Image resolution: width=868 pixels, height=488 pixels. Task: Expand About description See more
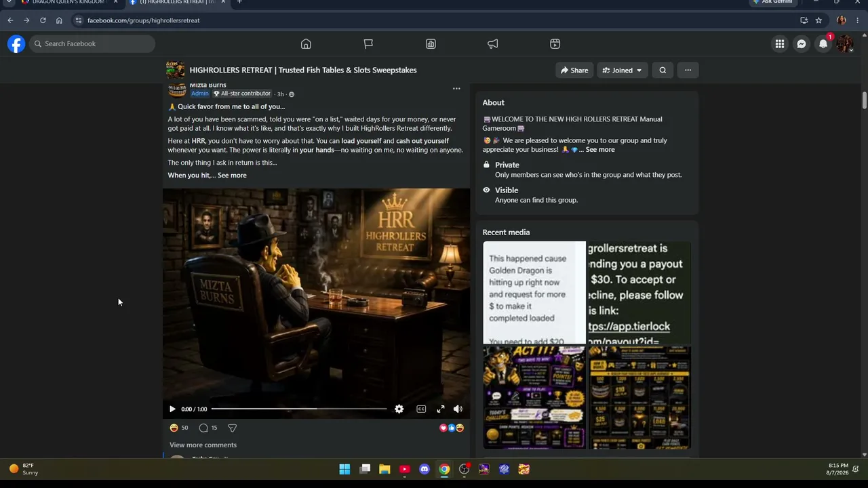tap(600, 150)
